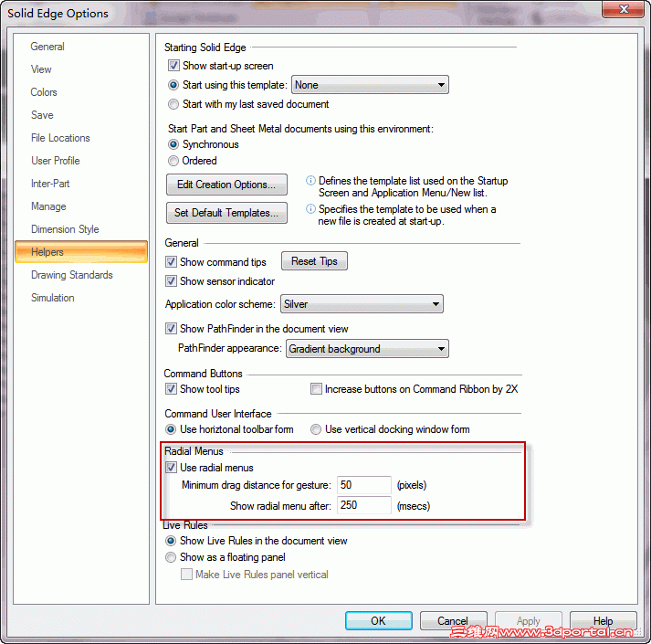Image resolution: width=651 pixels, height=644 pixels.
Task: Toggle Show sensor indicator checkbox
Action: click(x=171, y=281)
